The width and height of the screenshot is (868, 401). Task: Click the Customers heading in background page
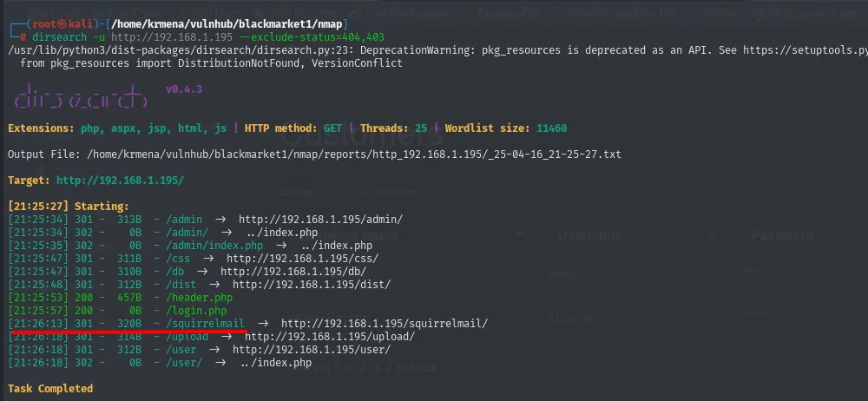click(363, 135)
